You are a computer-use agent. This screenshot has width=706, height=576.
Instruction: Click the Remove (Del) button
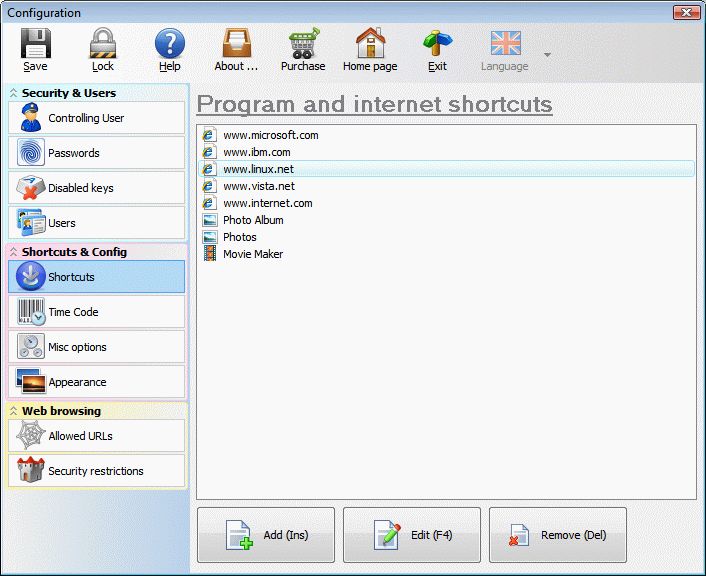[x=558, y=535]
